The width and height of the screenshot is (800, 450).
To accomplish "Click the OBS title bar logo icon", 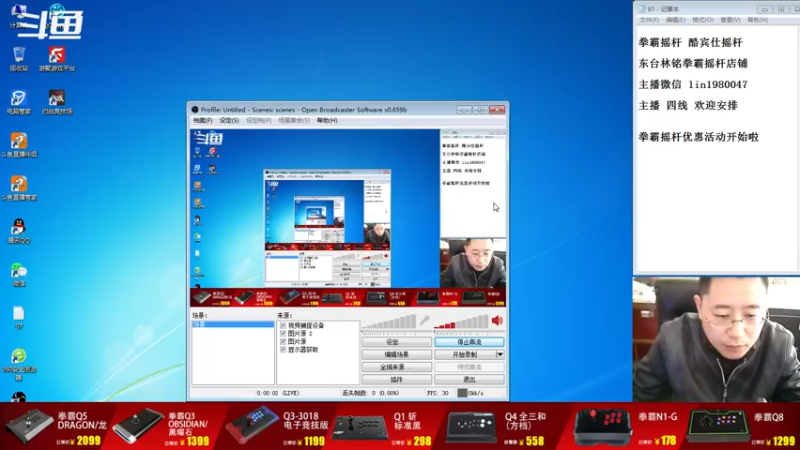I will 195,110.
